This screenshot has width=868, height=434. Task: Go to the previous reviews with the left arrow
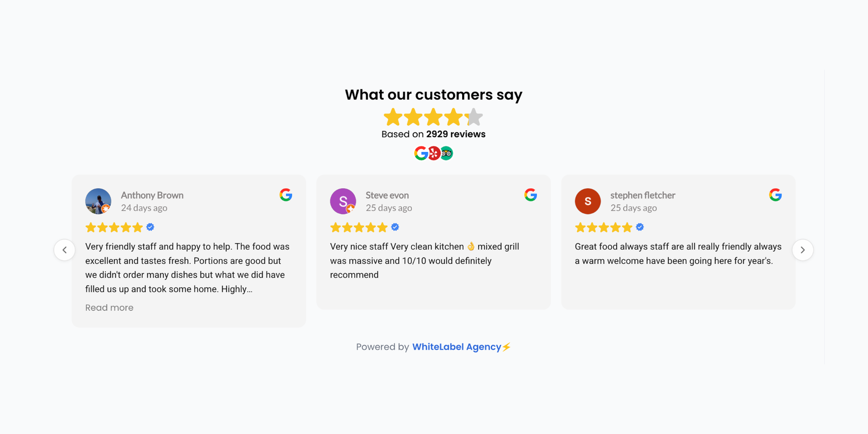click(65, 250)
